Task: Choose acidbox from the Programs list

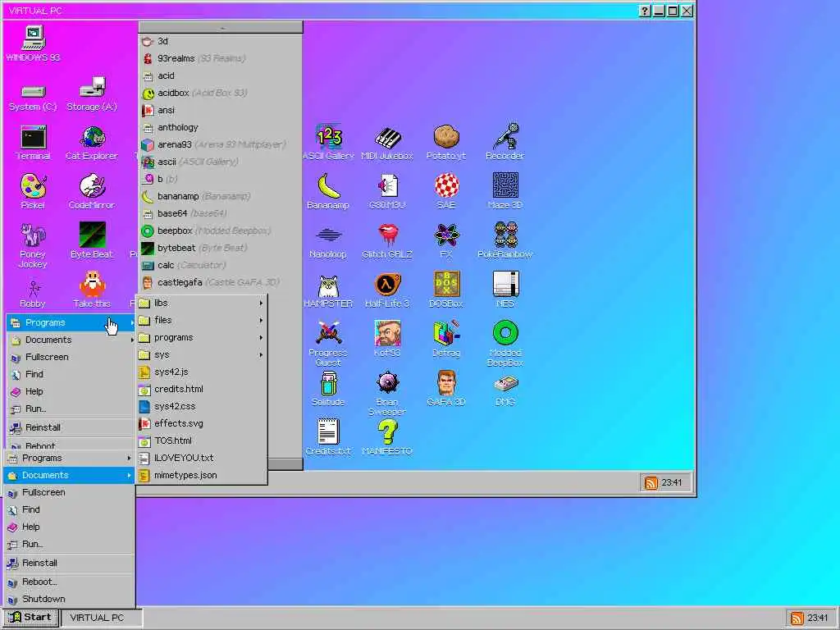Action: point(221,93)
